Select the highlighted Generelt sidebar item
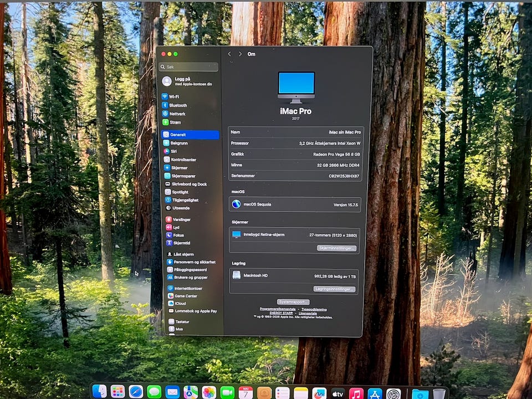 (x=190, y=135)
